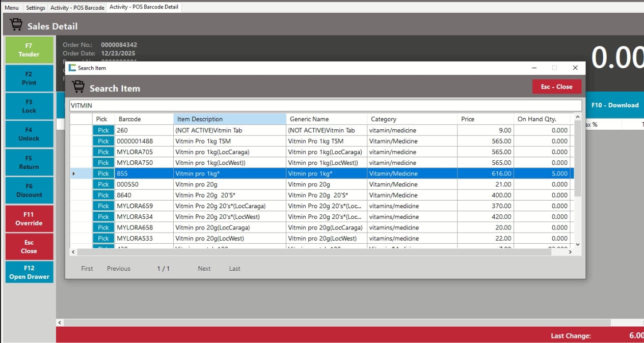Screen dimensions: 644x343
Task: Click the search field containing VITMIN
Action: click(x=325, y=105)
